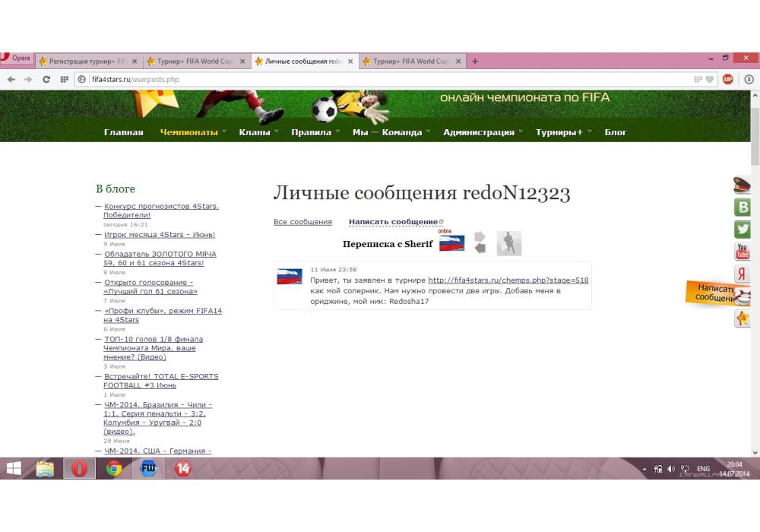Click the VK social icon in sidebar
The image size is (760, 532).
pos(743,207)
